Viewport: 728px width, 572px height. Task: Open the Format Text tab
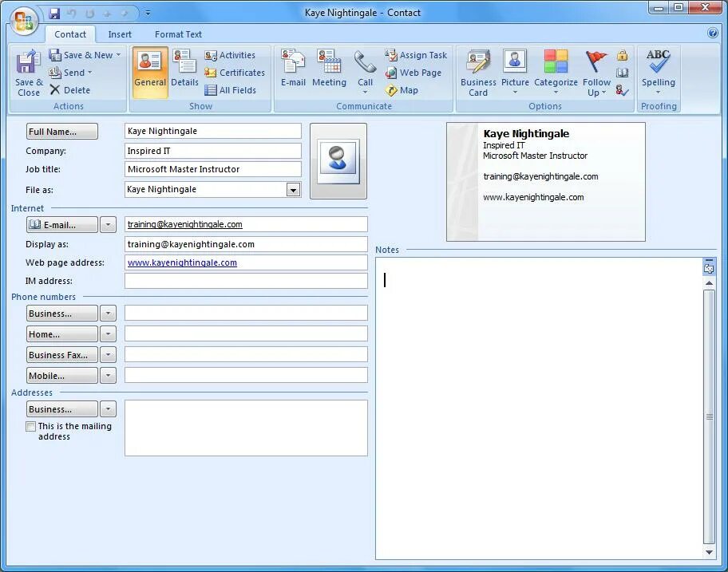coord(178,34)
